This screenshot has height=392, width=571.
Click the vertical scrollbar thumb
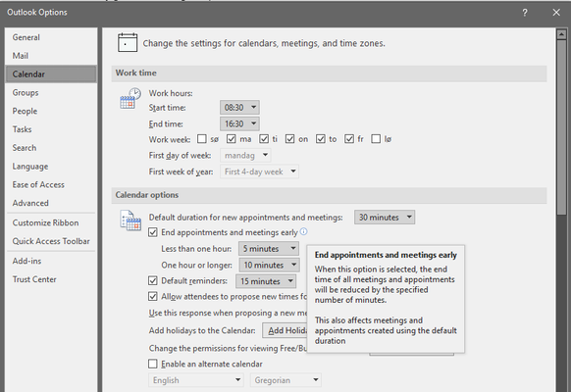point(561,127)
